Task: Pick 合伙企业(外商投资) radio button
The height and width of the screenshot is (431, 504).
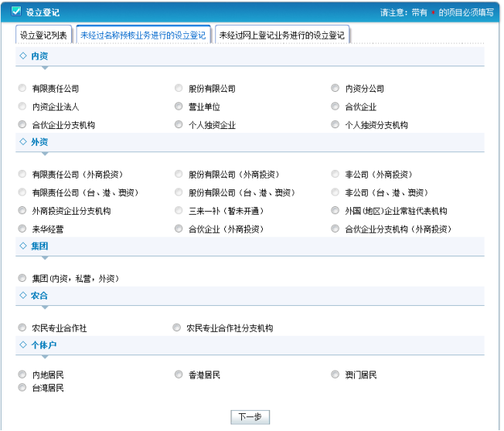Action: pos(179,229)
